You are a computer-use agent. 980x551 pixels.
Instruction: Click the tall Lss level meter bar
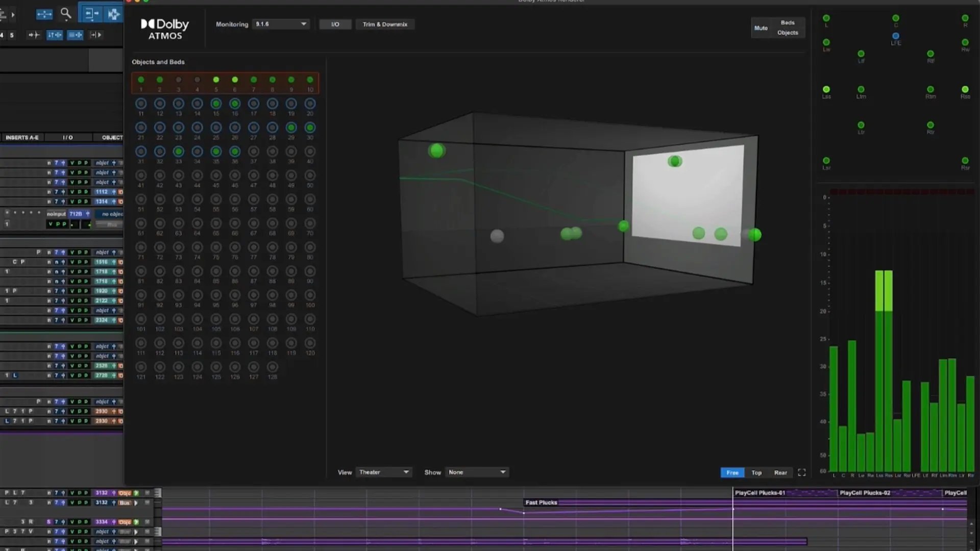point(879,371)
